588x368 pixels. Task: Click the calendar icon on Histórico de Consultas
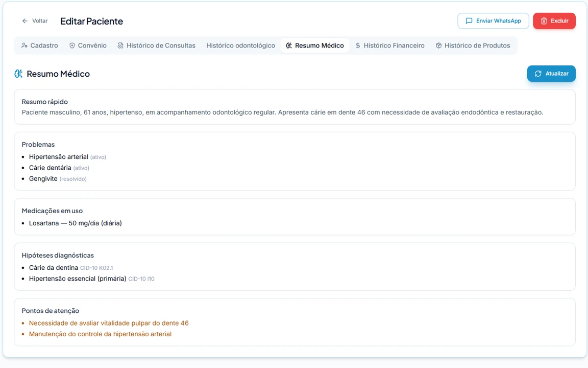(120, 45)
